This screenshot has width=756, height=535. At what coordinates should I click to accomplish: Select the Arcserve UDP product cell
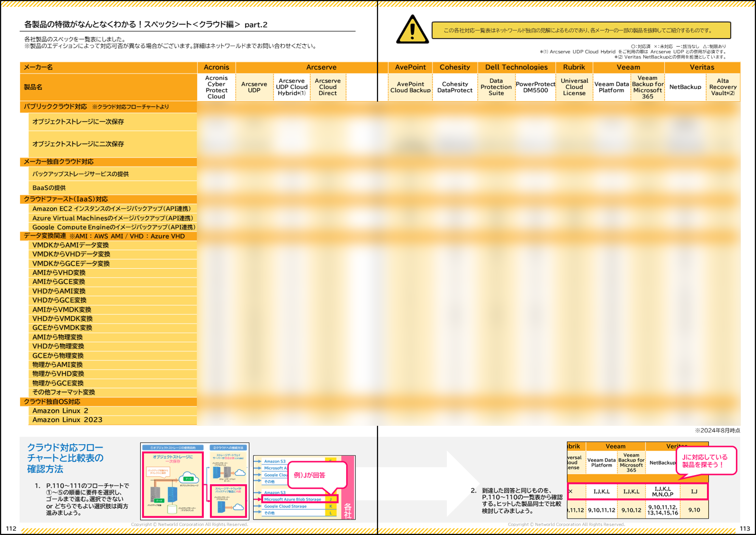pyautogui.click(x=254, y=87)
